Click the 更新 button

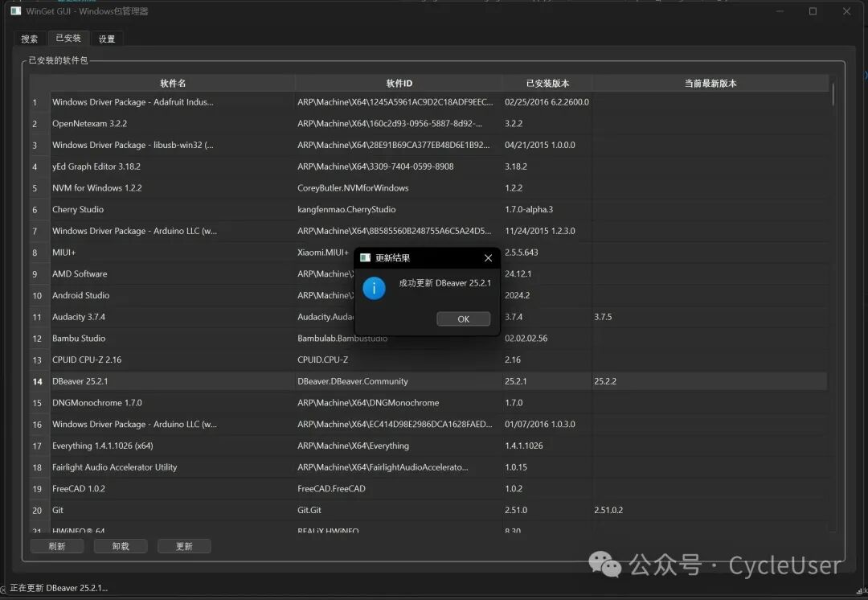pyautogui.click(x=184, y=546)
